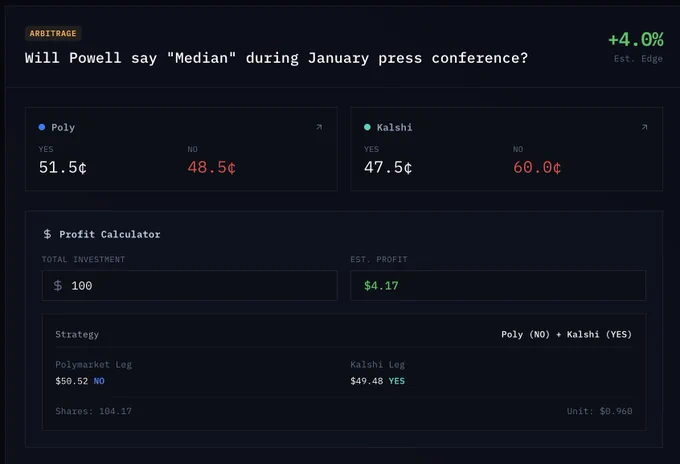Select the market title about Powell saying Median
Image resolution: width=680 pixels, height=464 pixels.
pos(276,58)
